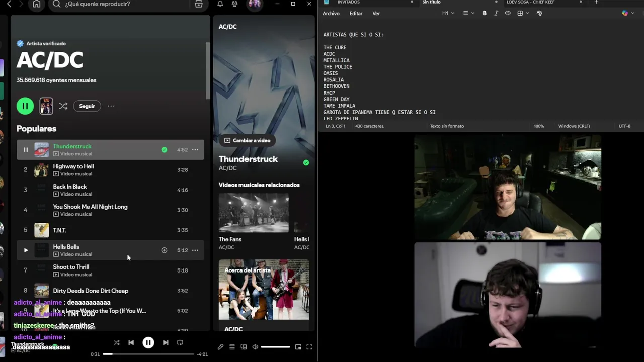Open Spotify notifications bell
Viewport: 644px width, 362px height.
(x=220, y=4)
